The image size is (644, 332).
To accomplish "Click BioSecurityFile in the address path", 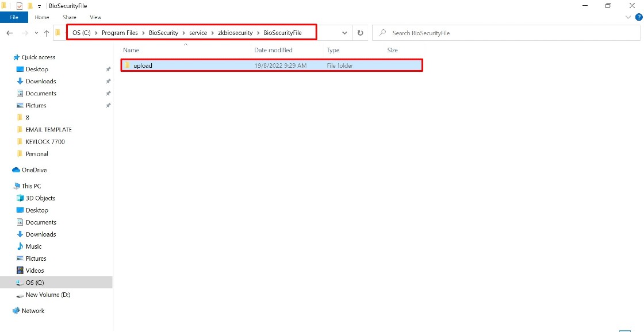I will [x=282, y=33].
